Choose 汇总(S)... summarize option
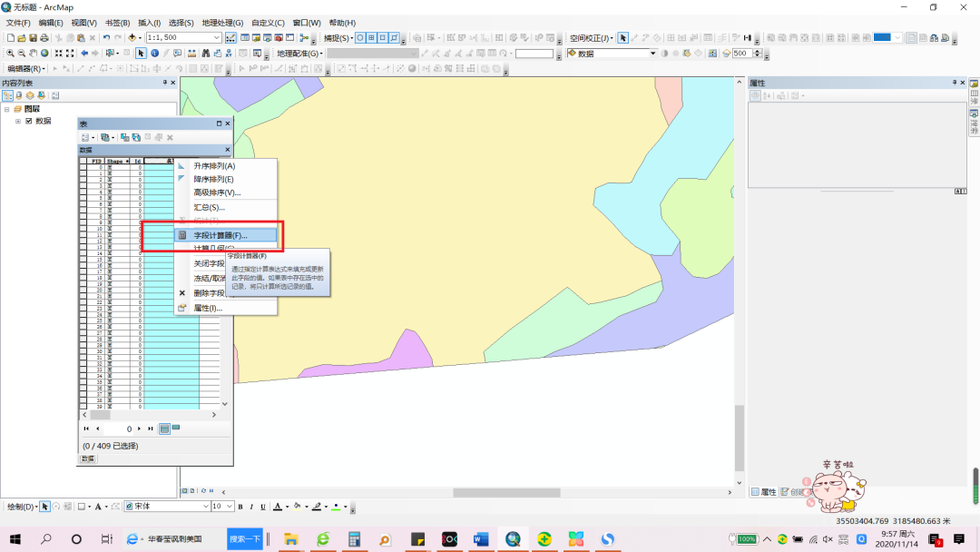The image size is (980, 552). pos(226,208)
